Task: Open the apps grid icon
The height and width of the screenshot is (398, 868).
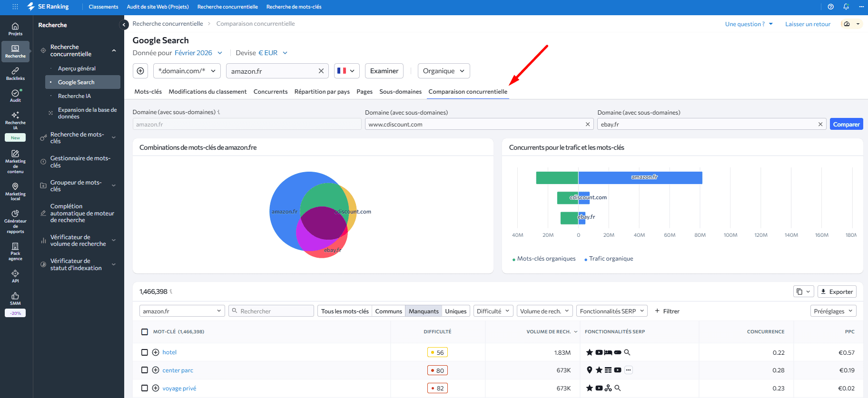Action: tap(15, 7)
